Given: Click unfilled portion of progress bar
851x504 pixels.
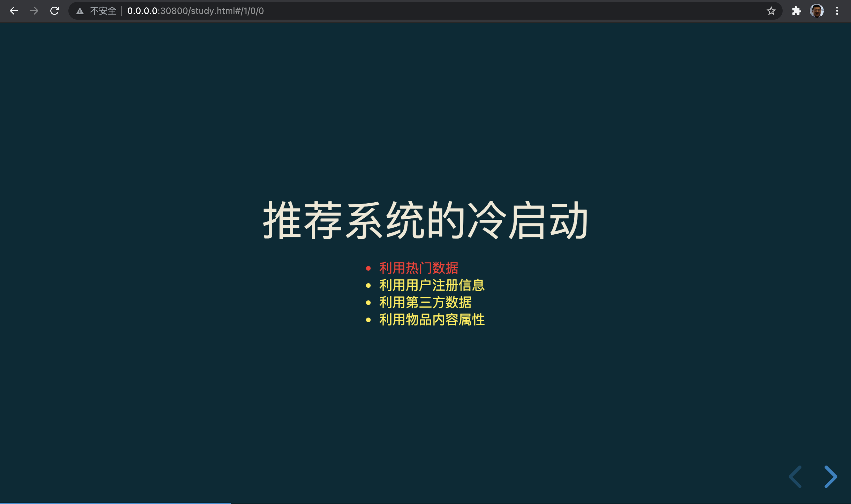Looking at the screenshot, I should click(x=543, y=503).
